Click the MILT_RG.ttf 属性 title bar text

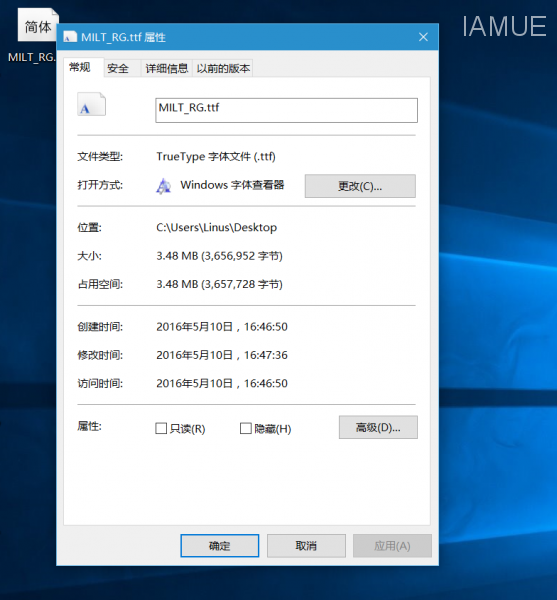pyautogui.click(x=123, y=37)
